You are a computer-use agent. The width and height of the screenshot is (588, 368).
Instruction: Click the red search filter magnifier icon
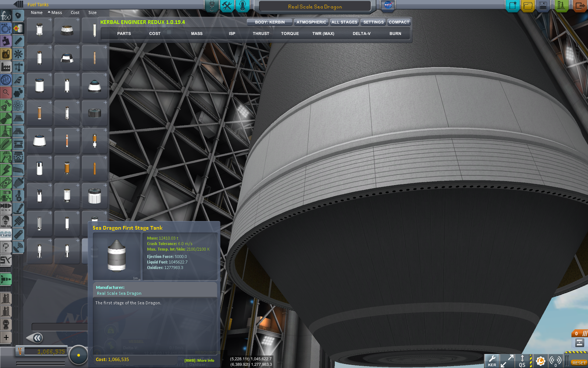pos(6,92)
